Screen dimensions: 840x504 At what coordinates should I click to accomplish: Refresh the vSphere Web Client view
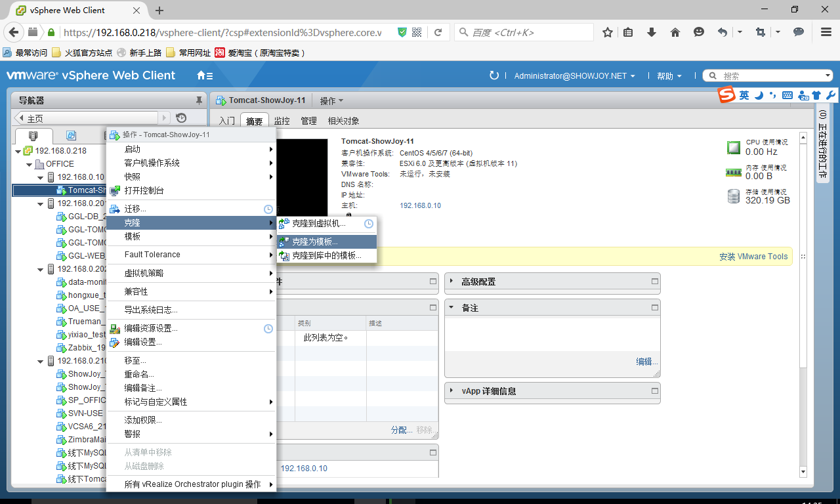(494, 75)
